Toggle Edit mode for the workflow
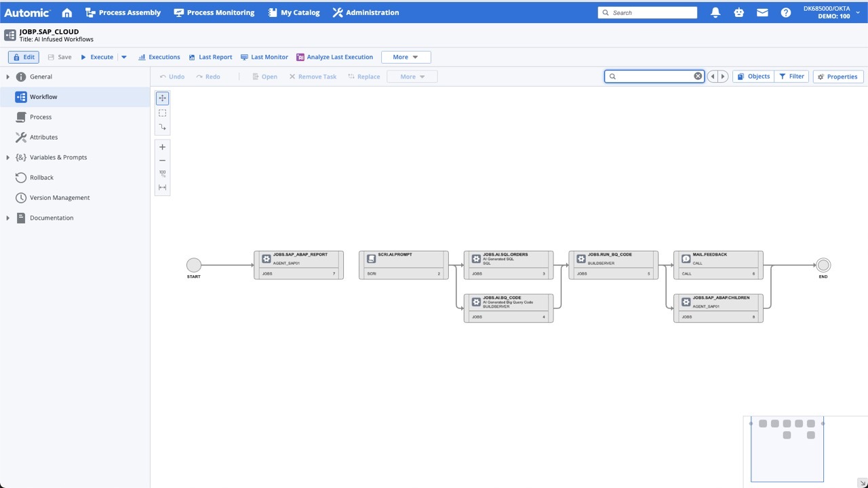868x488 pixels. (x=24, y=57)
